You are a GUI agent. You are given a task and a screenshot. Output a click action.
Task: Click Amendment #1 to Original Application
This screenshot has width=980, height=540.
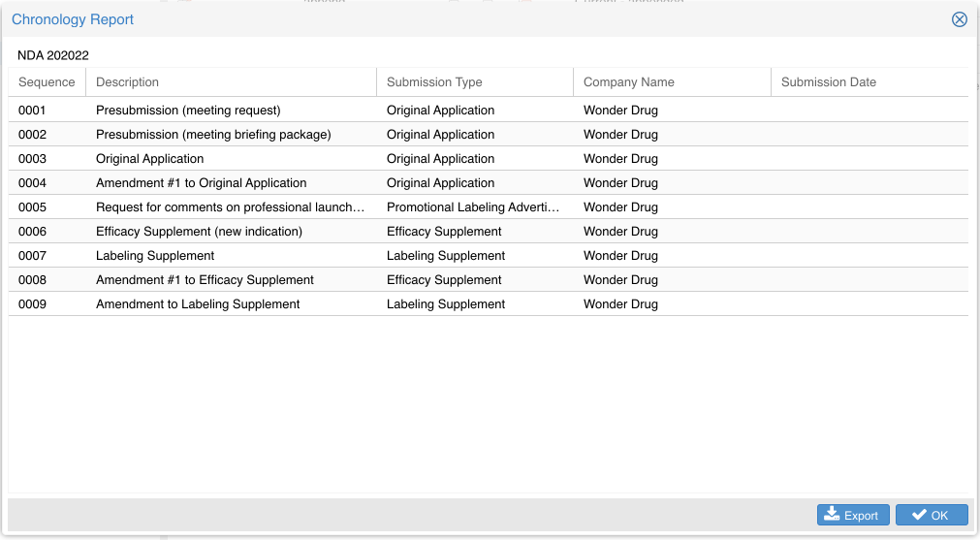pyautogui.click(x=201, y=183)
